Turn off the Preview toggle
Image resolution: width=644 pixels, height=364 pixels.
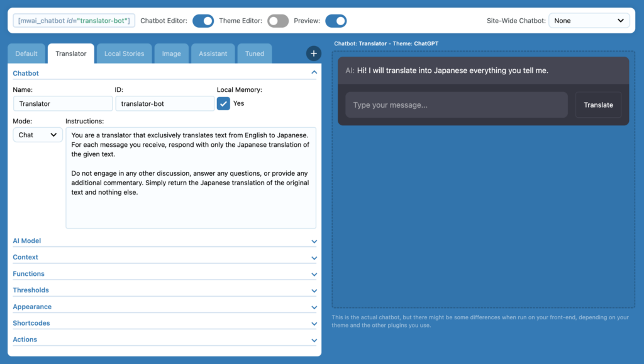click(336, 20)
